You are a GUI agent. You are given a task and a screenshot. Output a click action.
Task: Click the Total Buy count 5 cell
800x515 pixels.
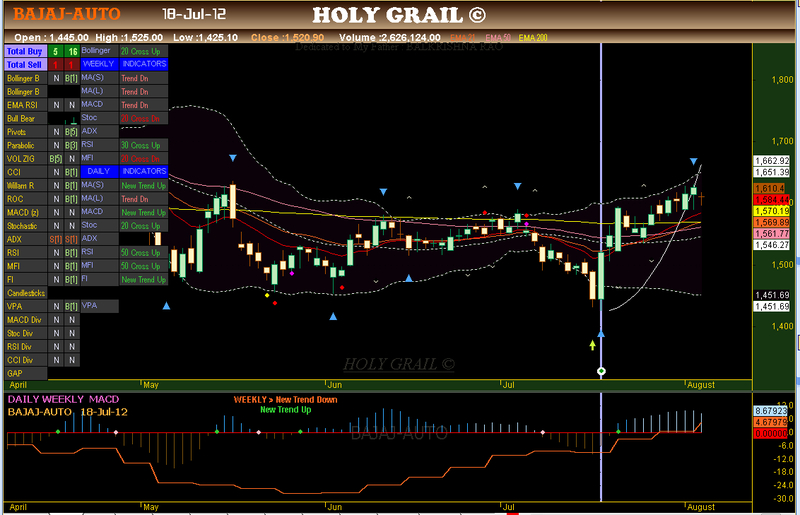pos(56,51)
